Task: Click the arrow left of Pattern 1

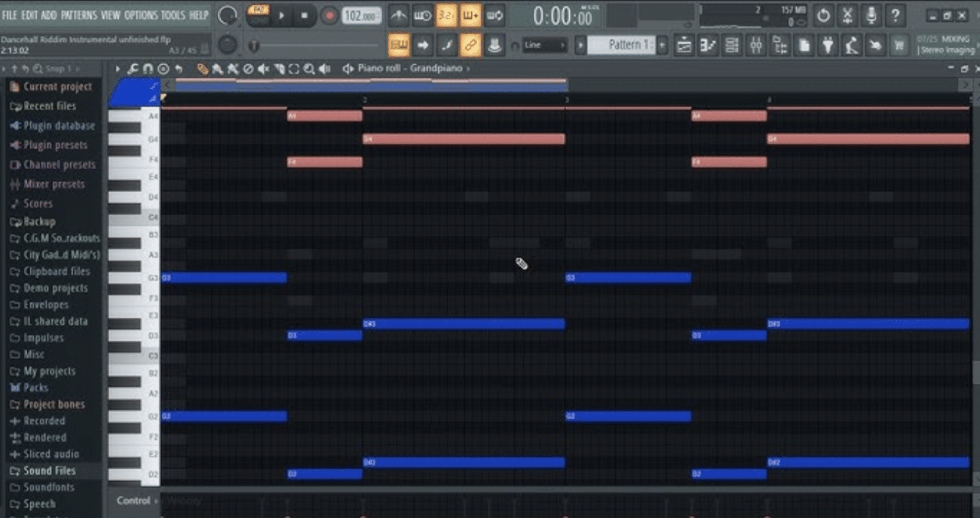Action: (580, 45)
